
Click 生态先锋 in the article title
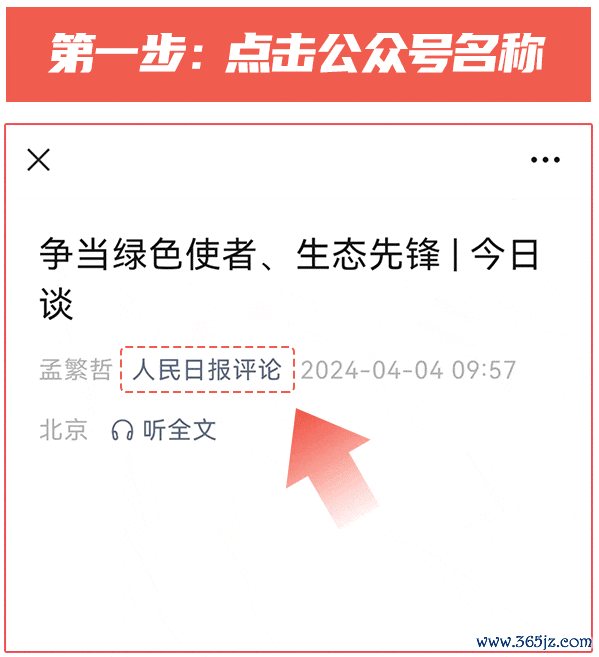368,254
